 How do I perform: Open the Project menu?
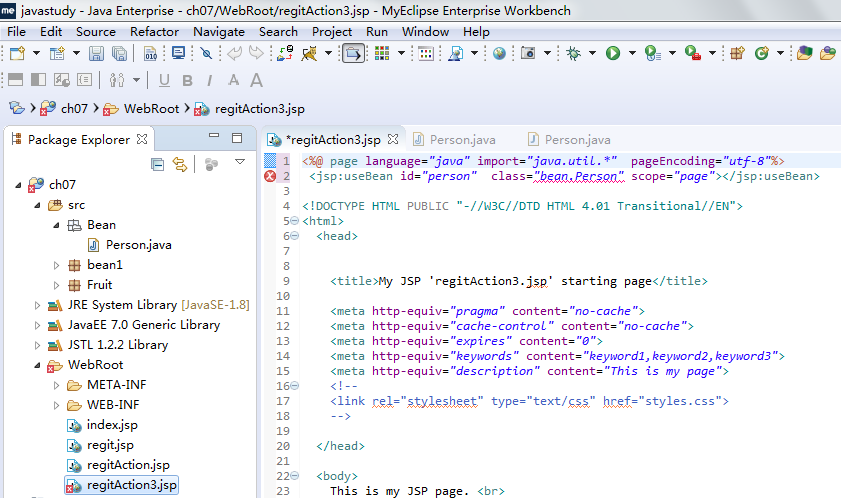pos(331,32)
